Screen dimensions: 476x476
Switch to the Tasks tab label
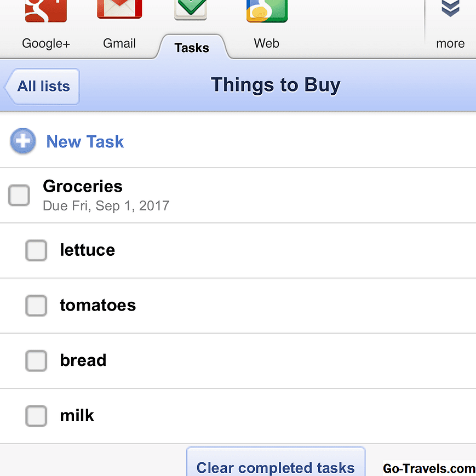coord(192,48)
